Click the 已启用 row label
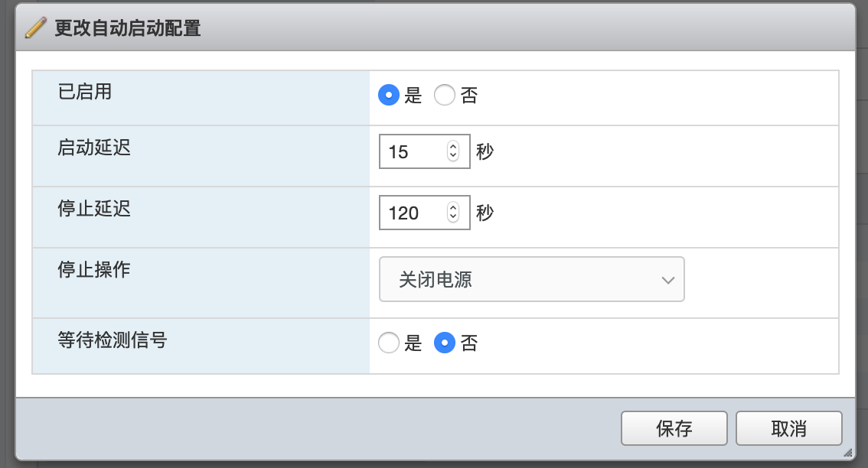This screenshot has width=868, height=468. pos(85,91)
